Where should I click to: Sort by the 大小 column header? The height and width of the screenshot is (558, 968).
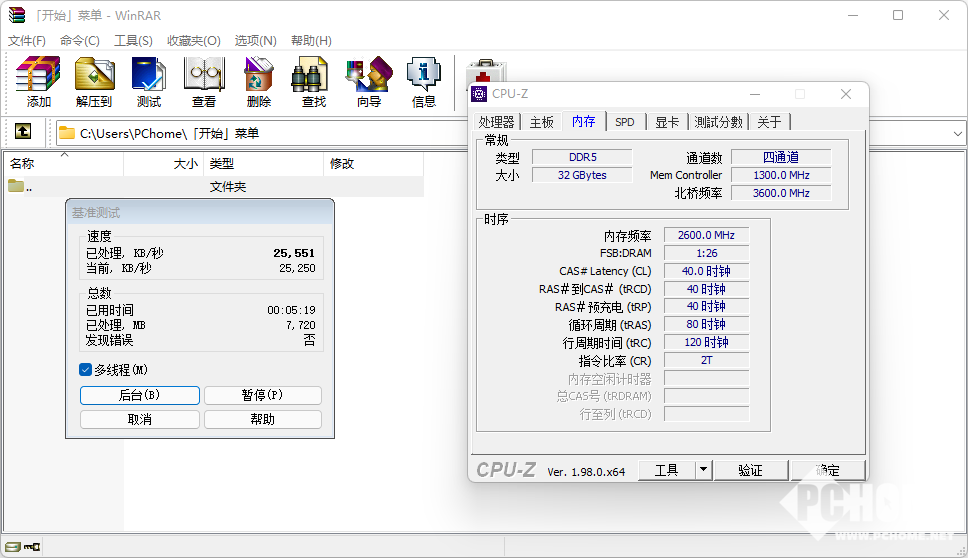(164, 164)
